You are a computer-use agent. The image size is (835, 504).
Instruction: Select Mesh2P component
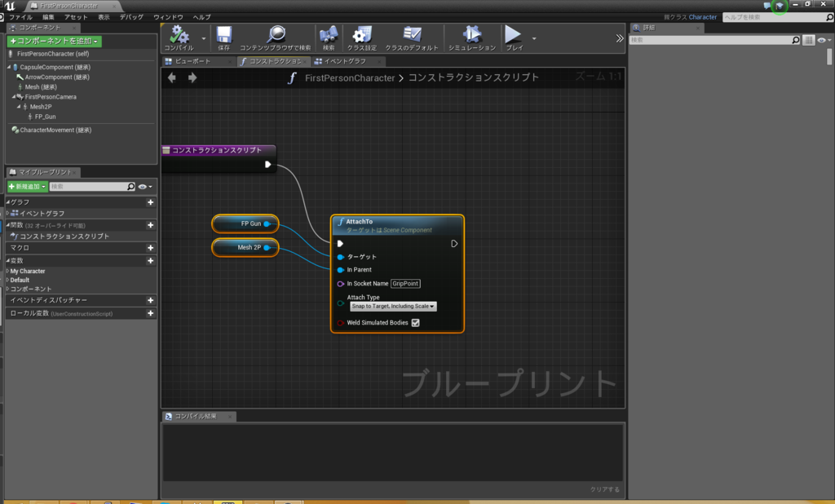coord(41,107)
